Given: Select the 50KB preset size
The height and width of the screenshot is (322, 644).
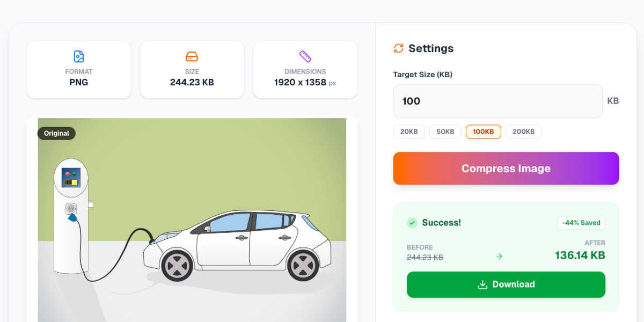Looking at the screenshot, I should tap(445, 132).
